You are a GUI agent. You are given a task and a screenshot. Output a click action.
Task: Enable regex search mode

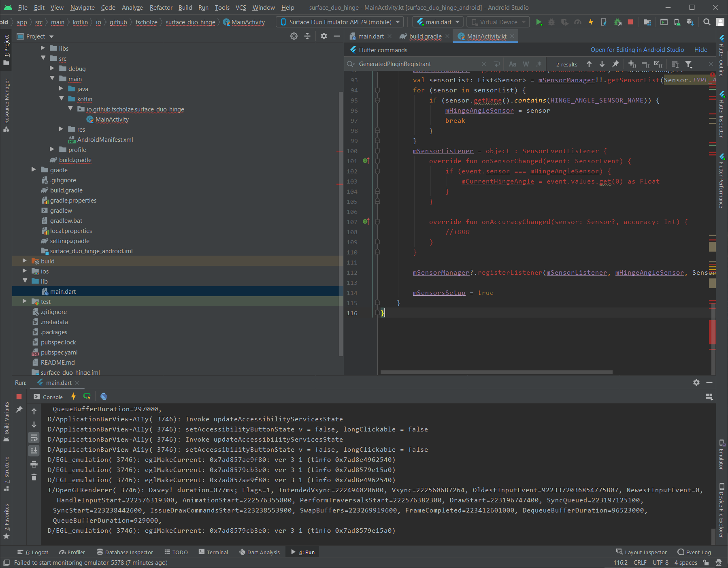tap(539, 64)
